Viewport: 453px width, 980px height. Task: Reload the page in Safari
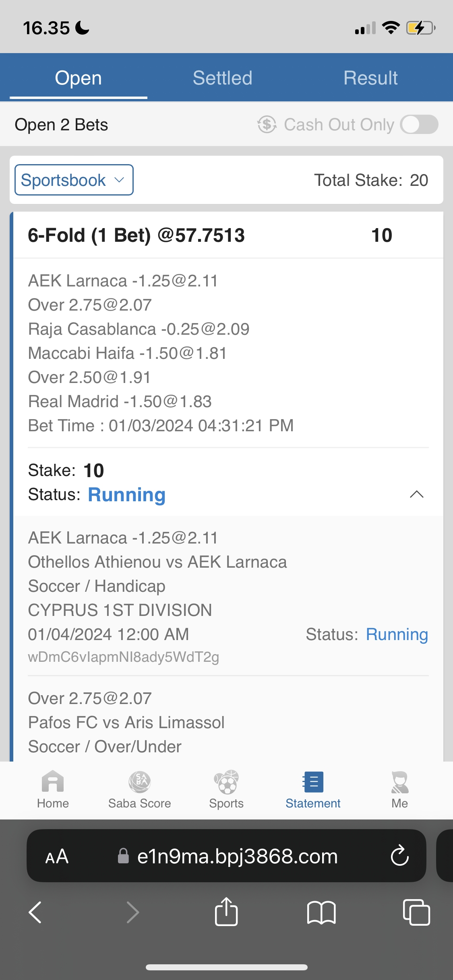(399, 856)
